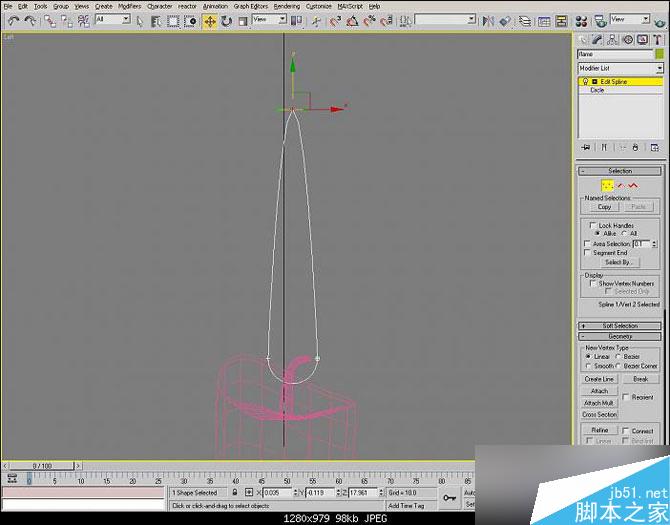The image size is (670, 525).
Task: Open Select by Name list icon
Action: (156, 21)
